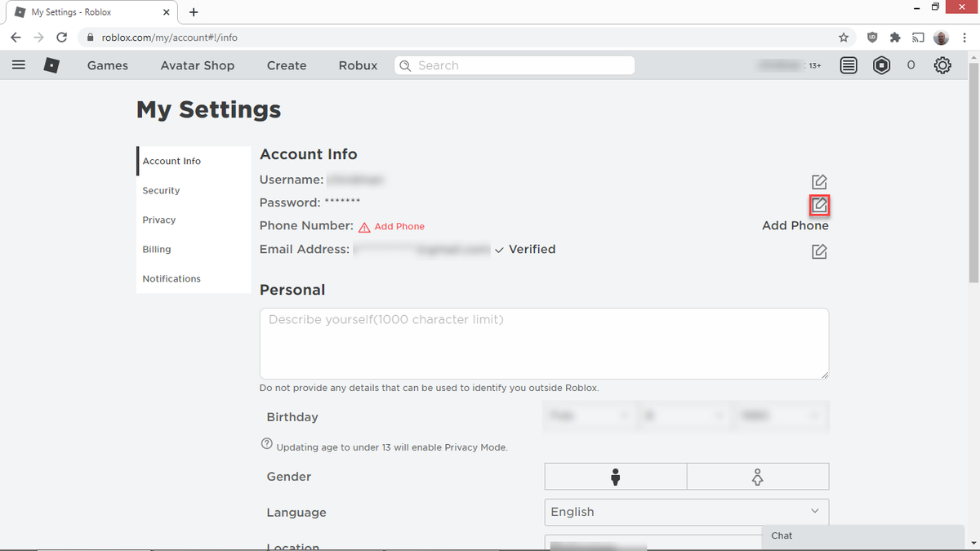The image size is (980, 551).
Task: Click the Add Phone button on right
Action: [x=795, y=225]
